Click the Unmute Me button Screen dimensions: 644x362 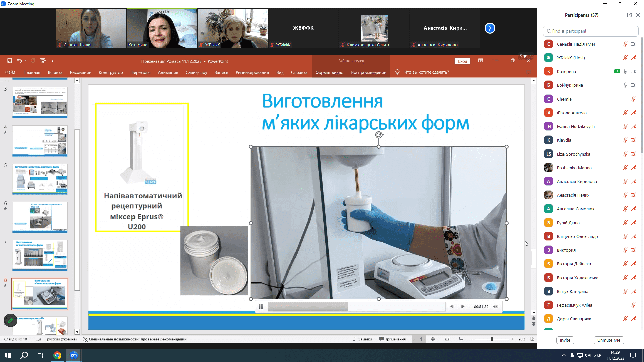click(x=609, y=340)
